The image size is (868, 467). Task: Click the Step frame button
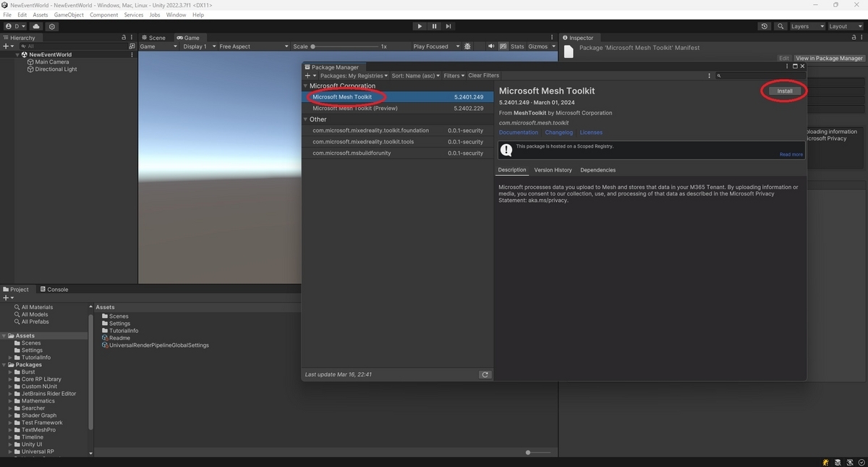pyautogui.click(x=448, y=26)
